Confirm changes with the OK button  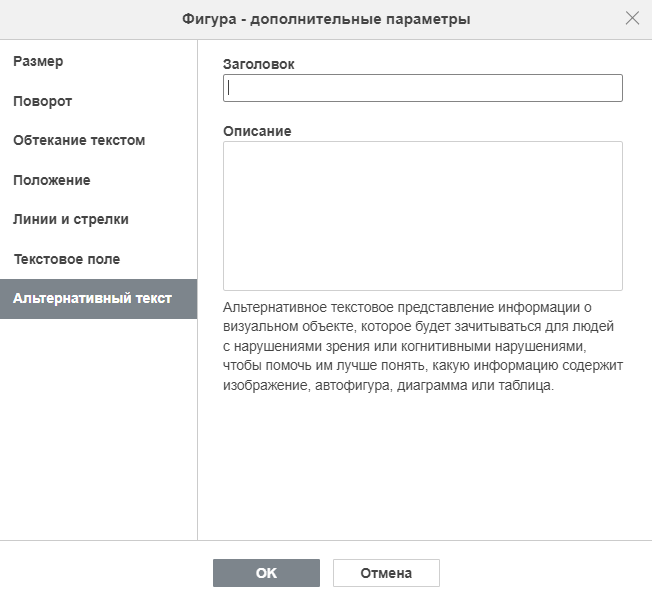[x=266, y=573]
